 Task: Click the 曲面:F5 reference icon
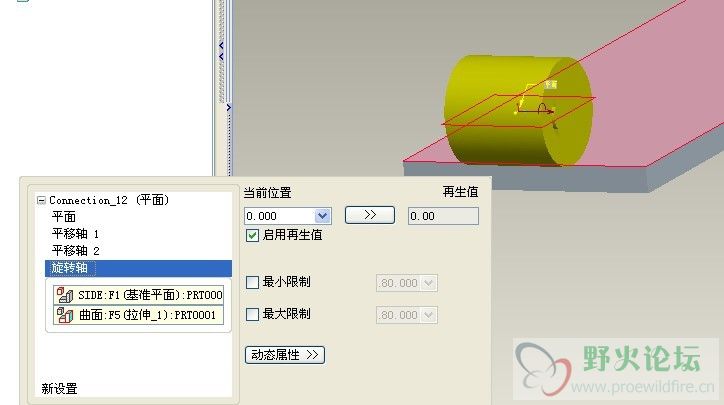64,315
